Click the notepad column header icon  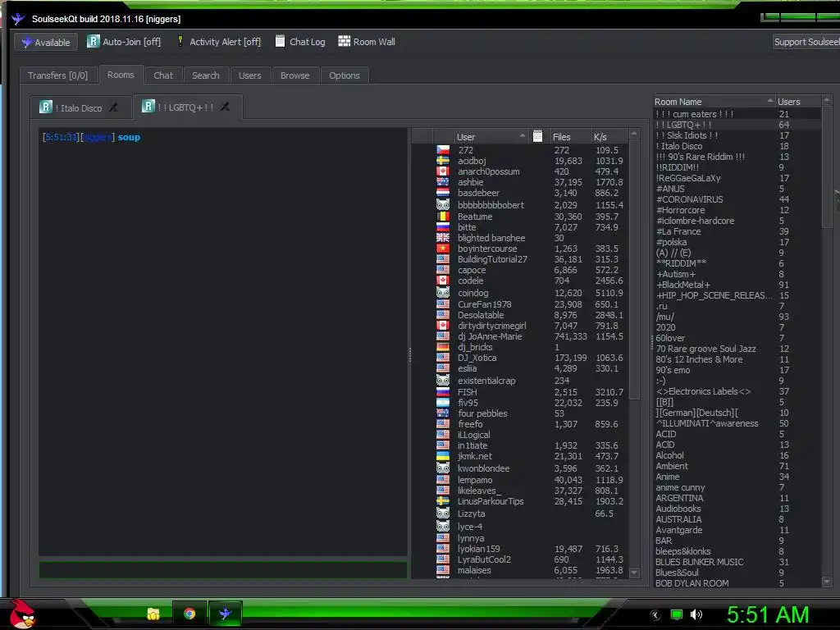(x=538, y=136)
